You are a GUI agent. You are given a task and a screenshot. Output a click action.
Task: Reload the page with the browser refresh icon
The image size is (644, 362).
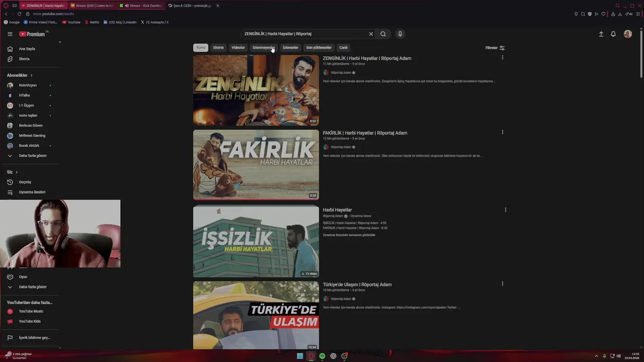(x=19, y=14)
